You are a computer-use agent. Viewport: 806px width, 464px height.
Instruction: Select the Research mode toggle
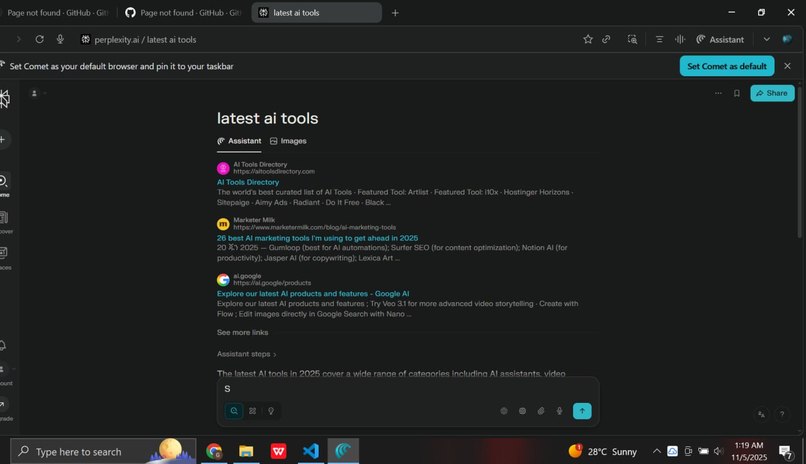coord(252,411)
